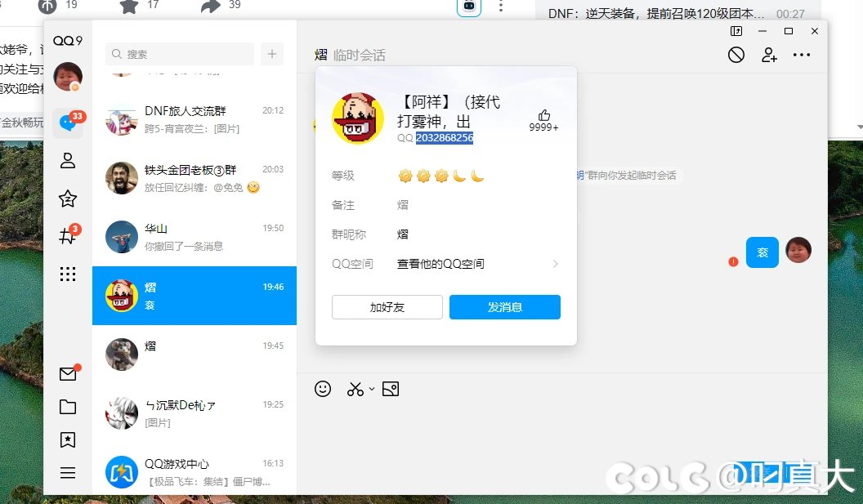Block this user with the prohibit icon
The height and width of the screenshot is (504, 863).
[x=736, y=55]
